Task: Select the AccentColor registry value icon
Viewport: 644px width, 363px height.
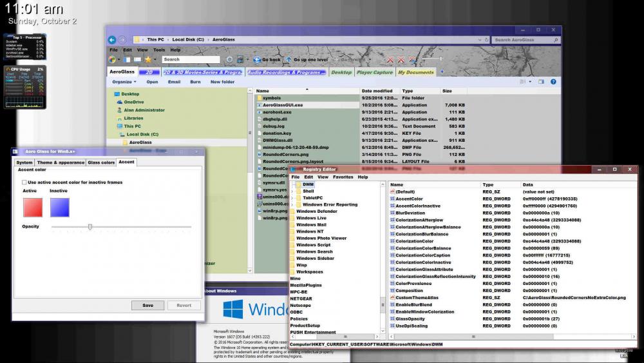Action: click(x=392, y=199)
